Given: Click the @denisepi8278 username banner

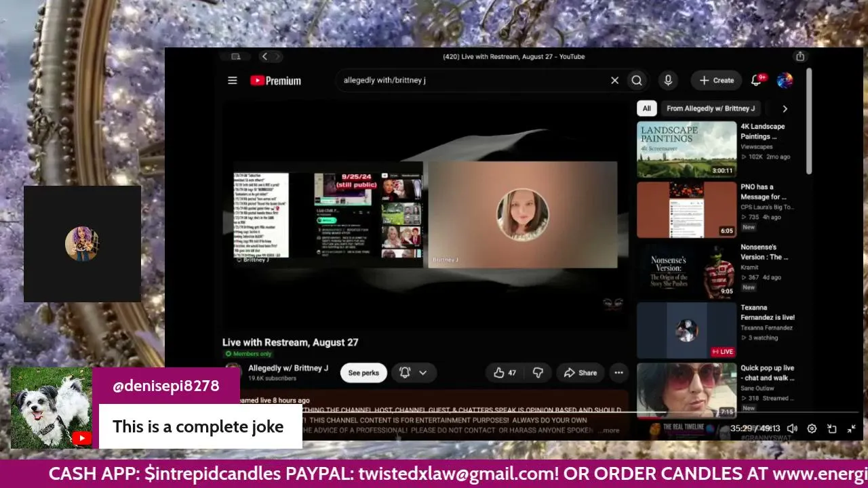Looking at the screenshot, I should 166,386.
